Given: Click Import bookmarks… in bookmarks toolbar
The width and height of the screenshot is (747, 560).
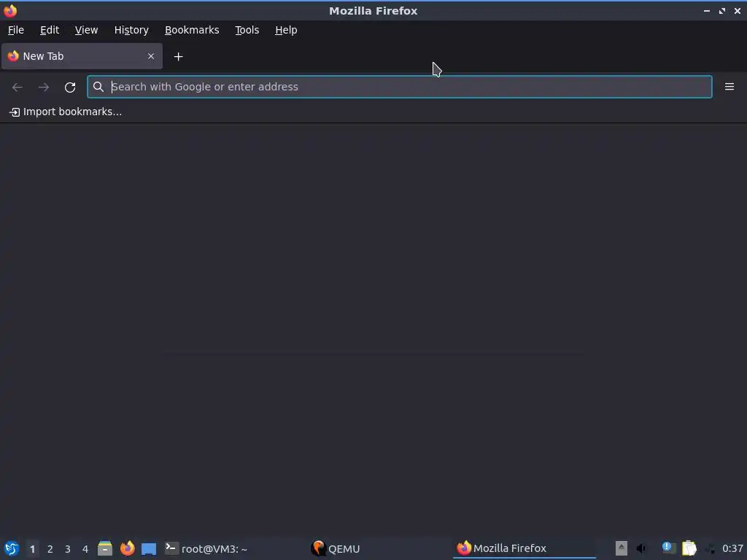Looking at the screenshot, I should (66, 112).
